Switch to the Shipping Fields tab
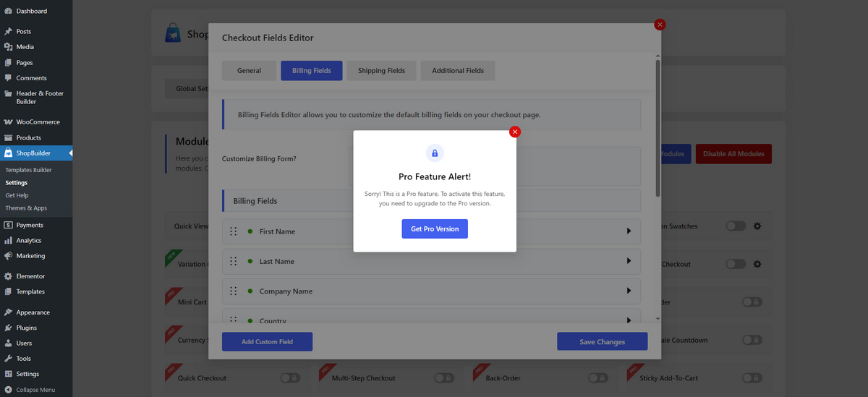 [381, 71]
